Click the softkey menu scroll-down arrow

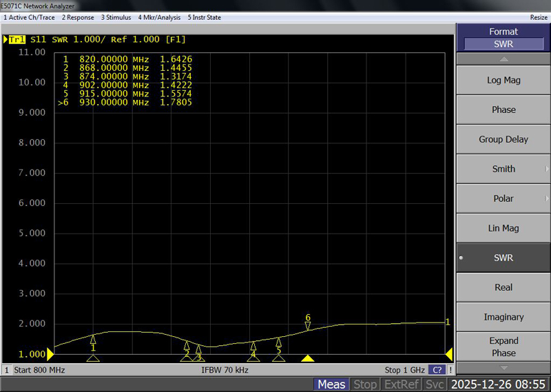[x=503, y=367]
